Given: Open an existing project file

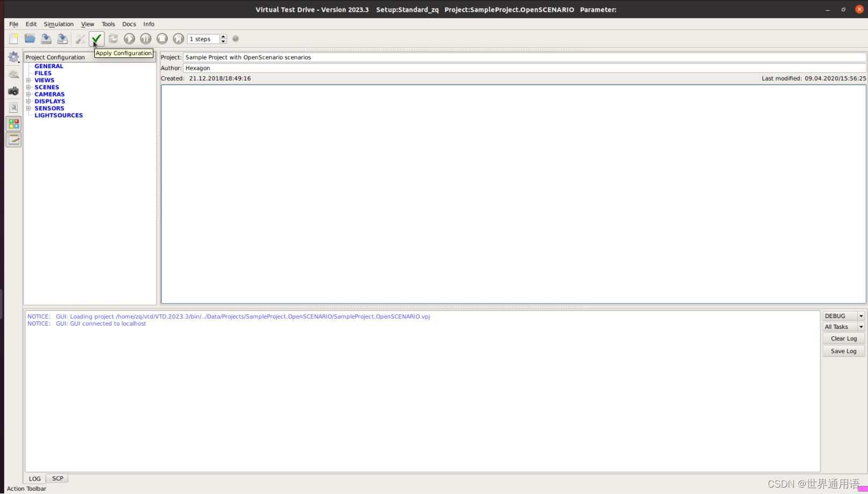Looking at the screenshot, I should 29,38.
